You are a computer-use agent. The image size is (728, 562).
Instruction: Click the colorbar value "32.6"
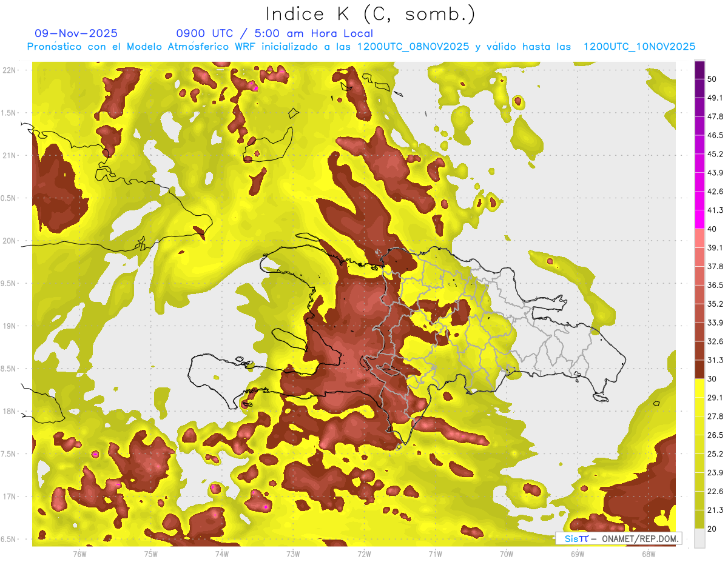click(715, 341)
